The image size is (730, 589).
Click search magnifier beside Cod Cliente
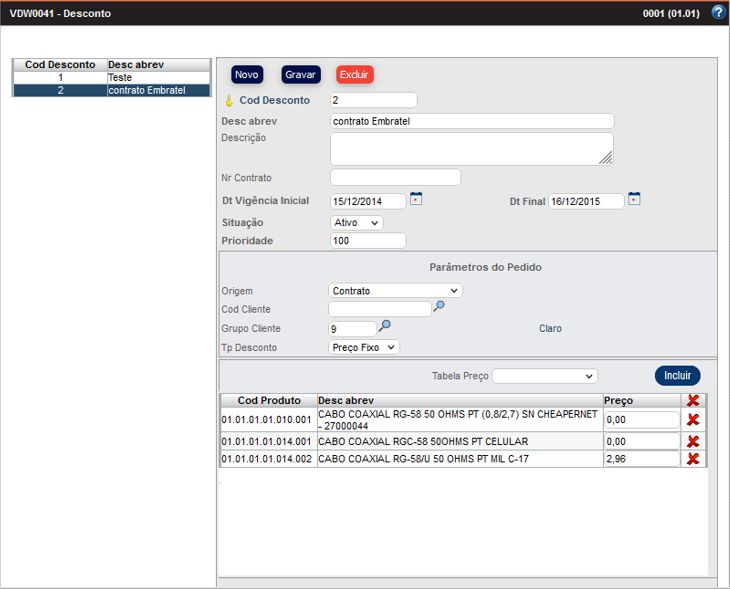(x=438, y=307)
